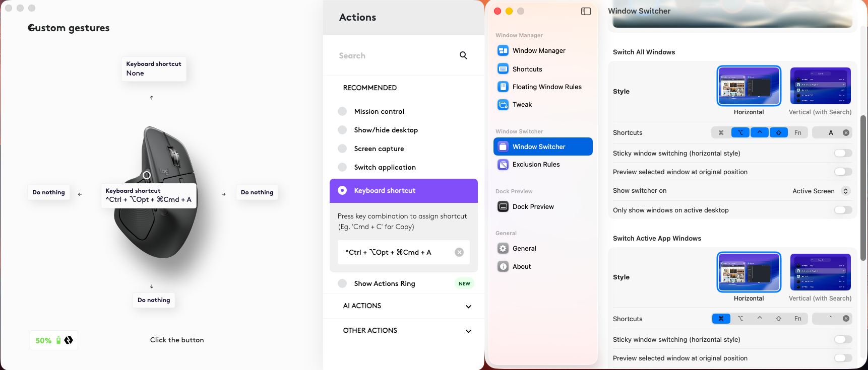Select the Mission control radio option

point(342,111)
